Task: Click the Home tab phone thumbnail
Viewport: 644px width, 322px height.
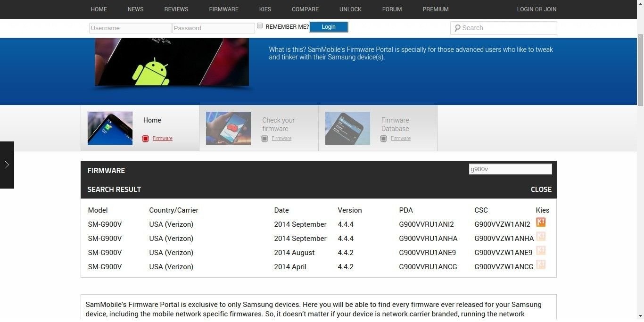Action: 110,128
